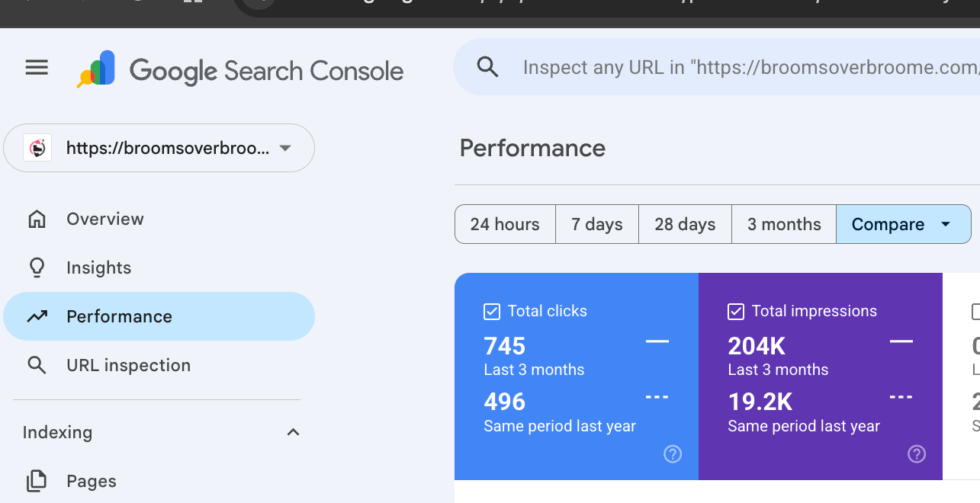This screenshot has height=503, width=980.
Task: Click the property favicon icon
Action: (x=37, y=148)
